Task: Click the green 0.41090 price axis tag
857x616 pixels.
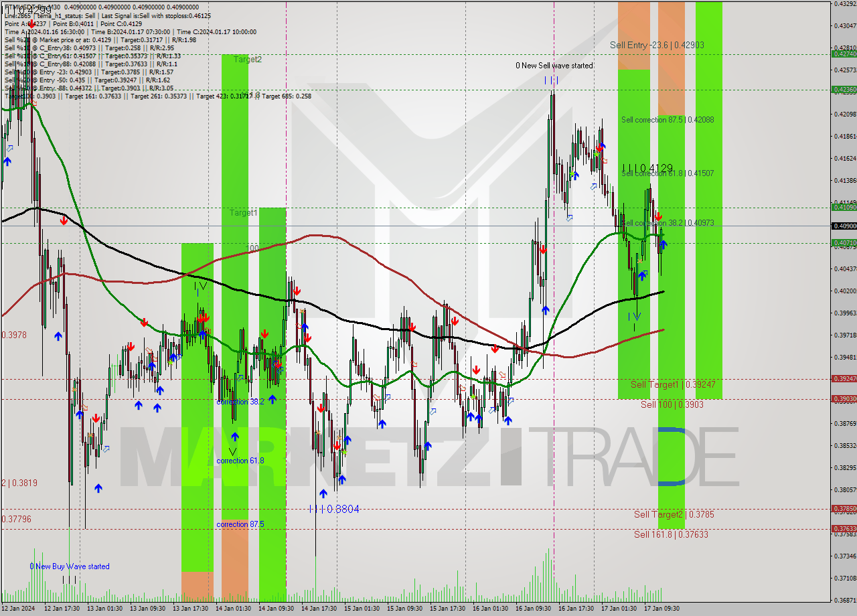Action: tap(844, 207)
